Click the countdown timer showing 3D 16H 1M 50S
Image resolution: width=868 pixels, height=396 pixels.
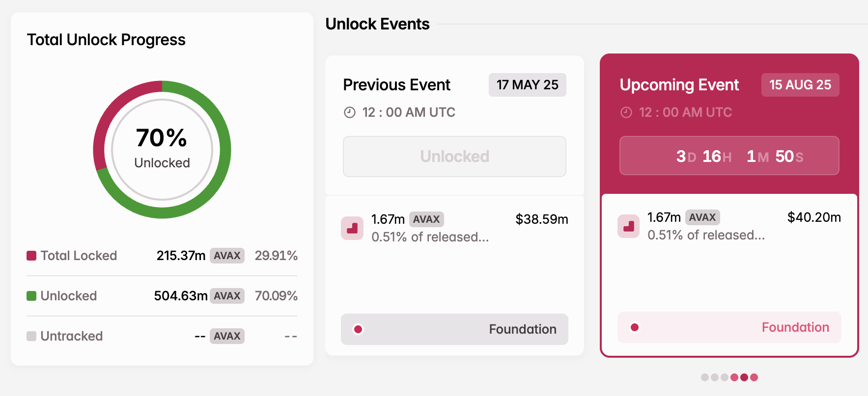click(x=728, y=156)
